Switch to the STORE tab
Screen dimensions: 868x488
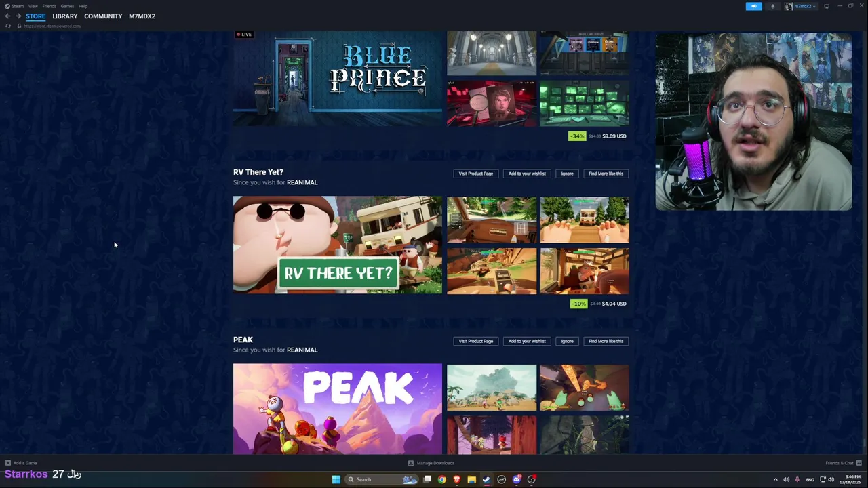point(36,16)
